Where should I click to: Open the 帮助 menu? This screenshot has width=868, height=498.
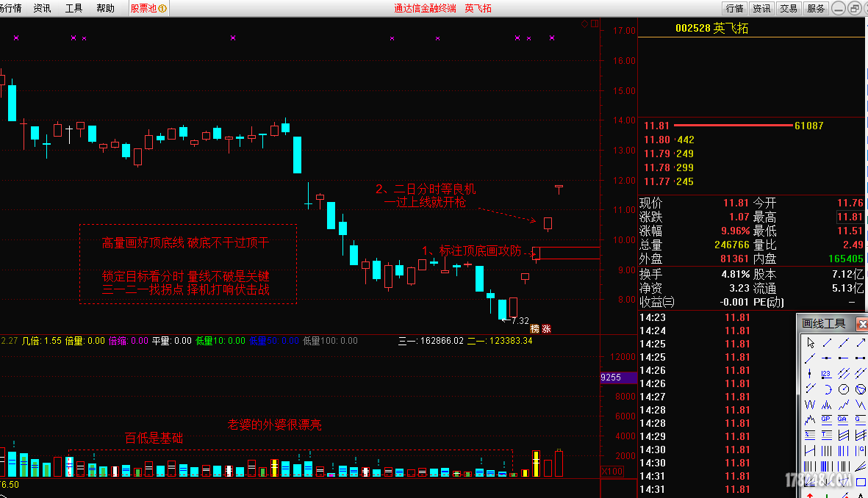click(105, 8)
